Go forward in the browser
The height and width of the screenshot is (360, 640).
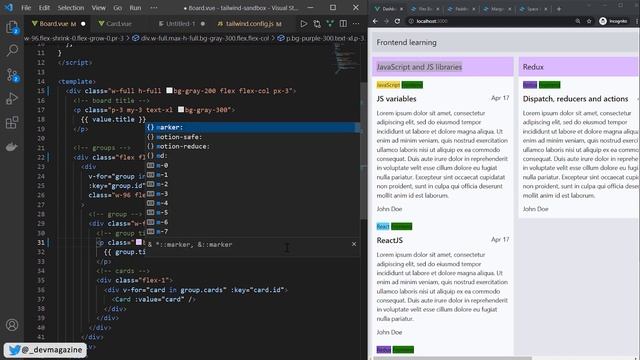[x=386, y=21]
